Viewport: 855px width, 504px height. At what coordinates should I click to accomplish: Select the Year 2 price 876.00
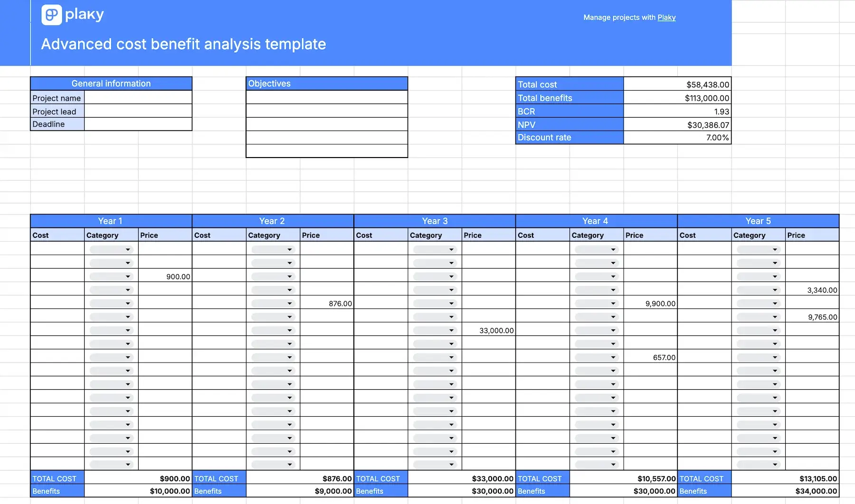tap(327, 303)
